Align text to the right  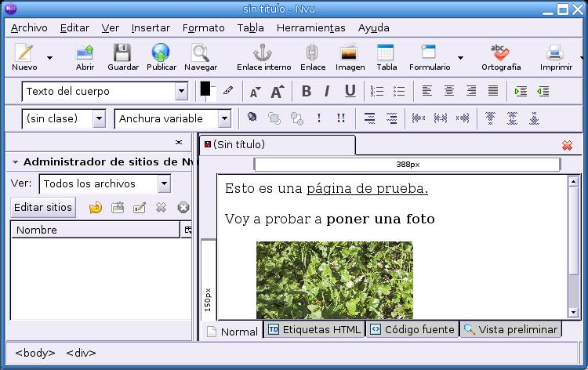click(471, 91)
